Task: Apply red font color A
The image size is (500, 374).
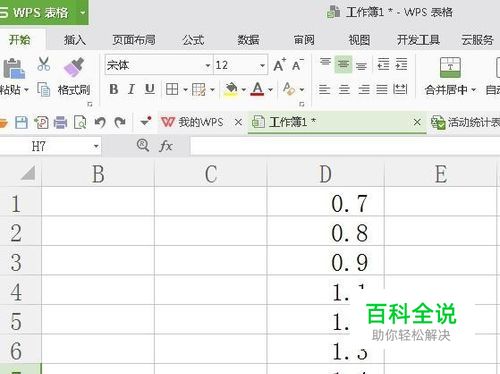Action: click(257, 89)
